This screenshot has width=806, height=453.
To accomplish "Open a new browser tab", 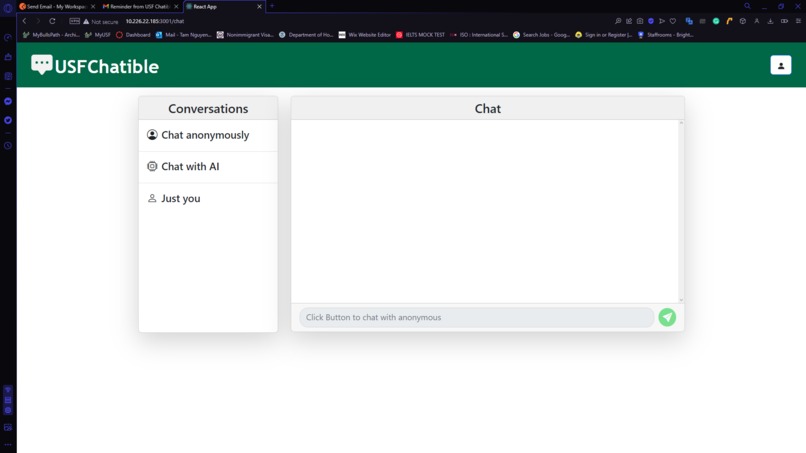I will (272, 6).
